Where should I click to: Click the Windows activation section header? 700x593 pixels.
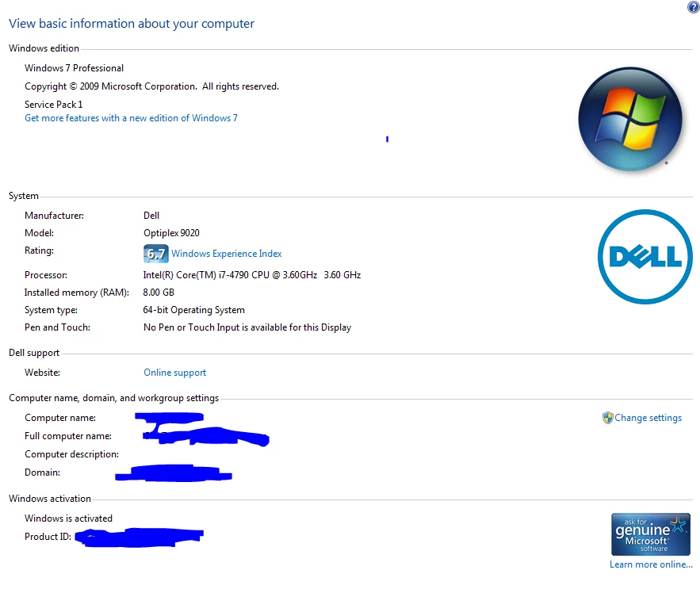(50, 499)
